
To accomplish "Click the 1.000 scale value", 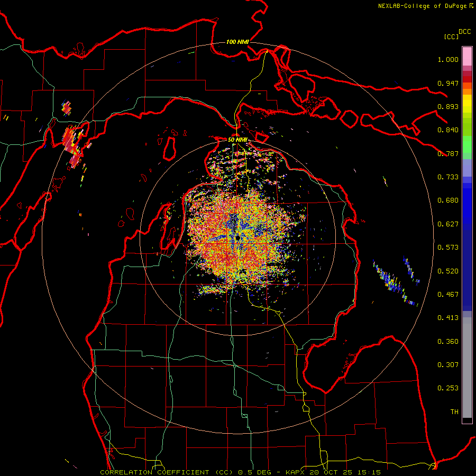I will point(448,60).
